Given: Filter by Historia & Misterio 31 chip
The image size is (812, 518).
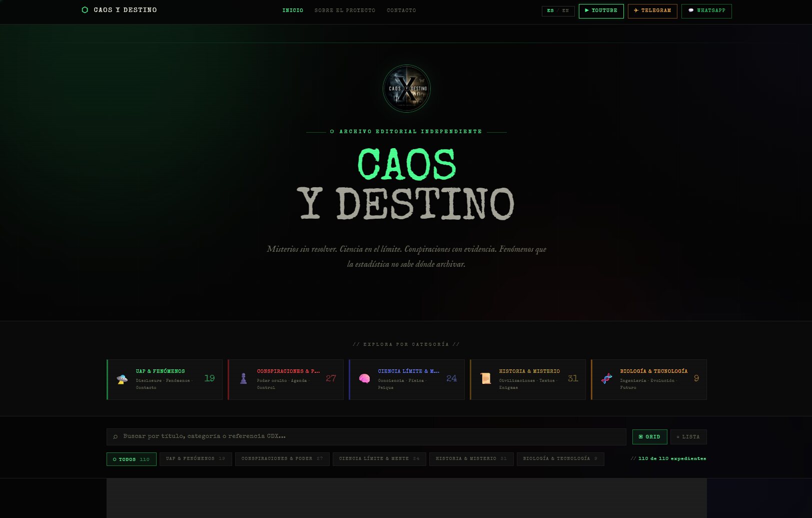Looking at the screenshot, I should click(471, 459).
